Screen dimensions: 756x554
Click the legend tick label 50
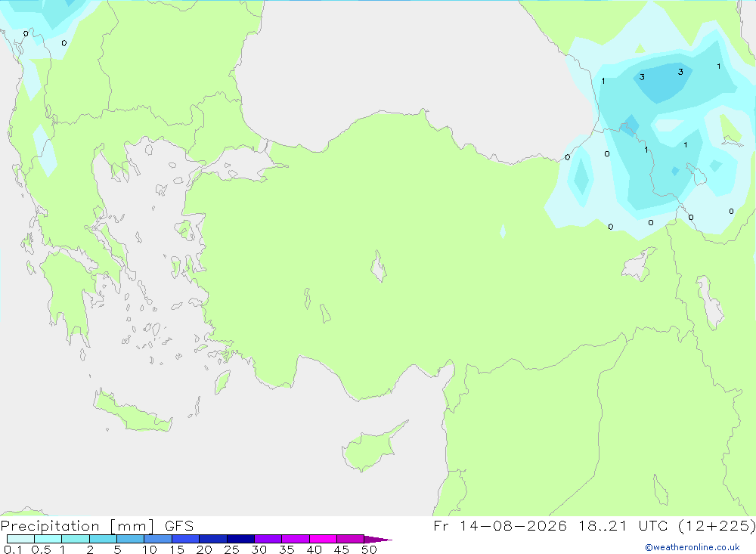coord(370,549)
